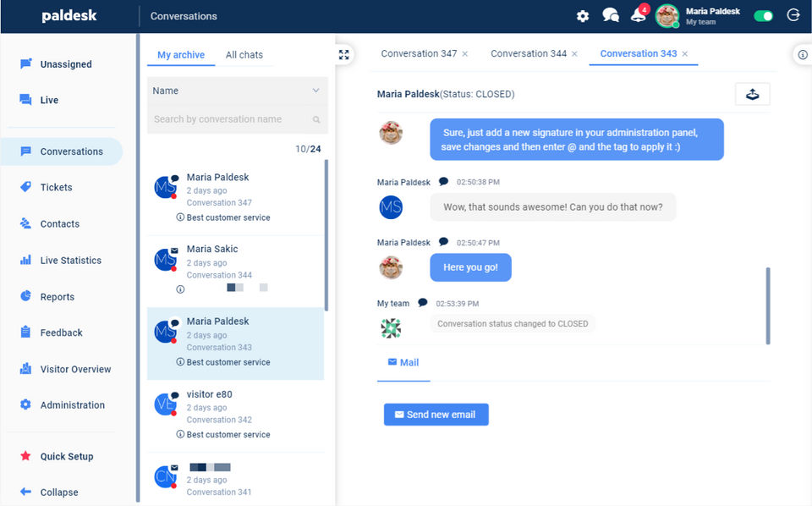
Task: Click the info icon beside Conversation 343's tag
Action: [180, 362]
